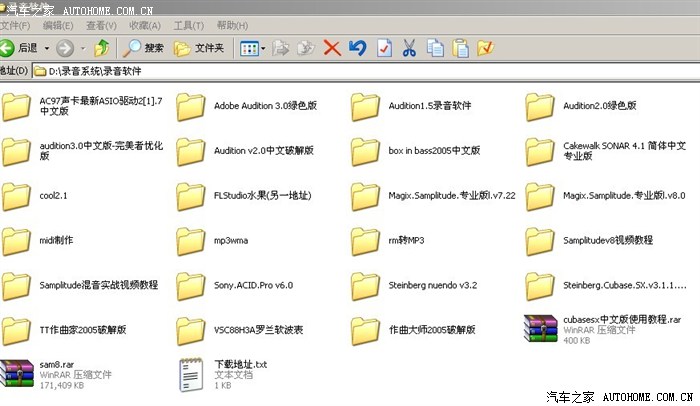Screen dimensions: 700x406
Task: Click the Copy icon in toolbar
Action: tap(435, 47)
